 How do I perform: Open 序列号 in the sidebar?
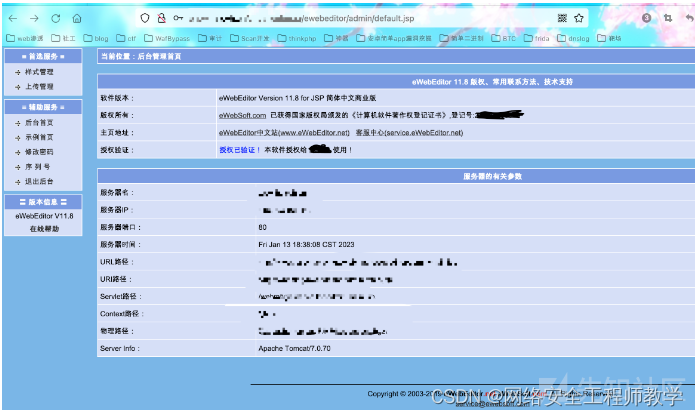click(38, 166)
